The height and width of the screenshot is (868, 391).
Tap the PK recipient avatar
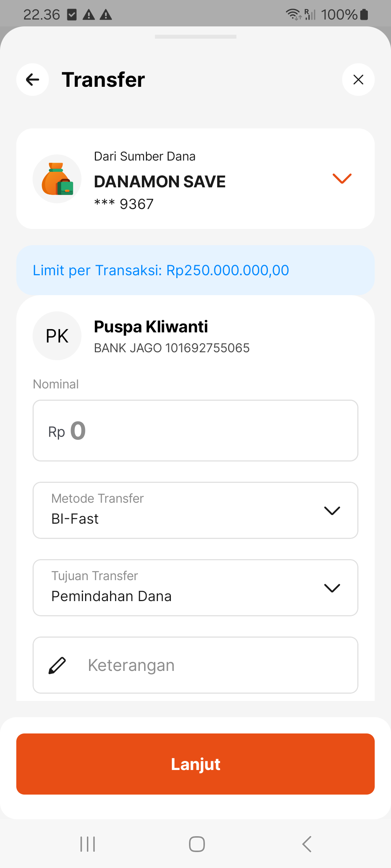(x=57, y=336)
